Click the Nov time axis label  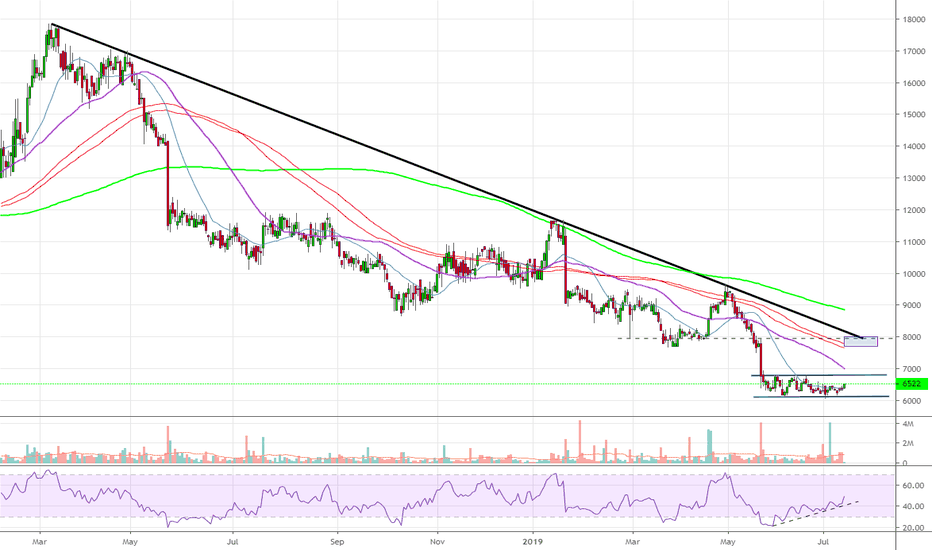pyautogui.click(x=437, y=542)
